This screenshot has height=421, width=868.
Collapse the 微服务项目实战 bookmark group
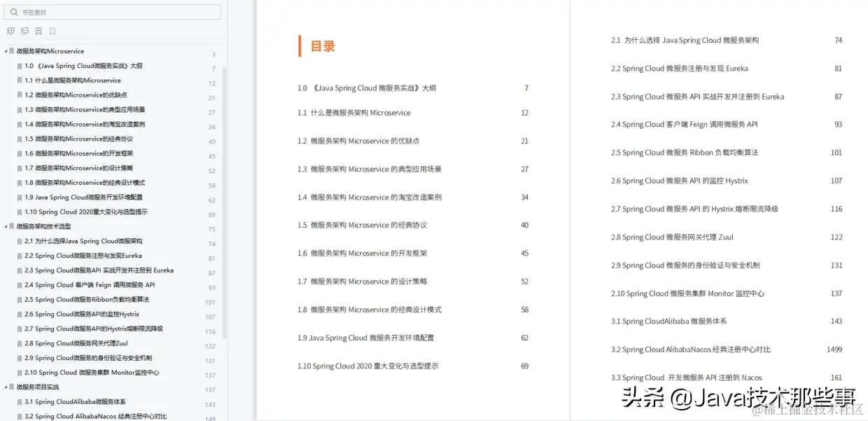[5, 387]
